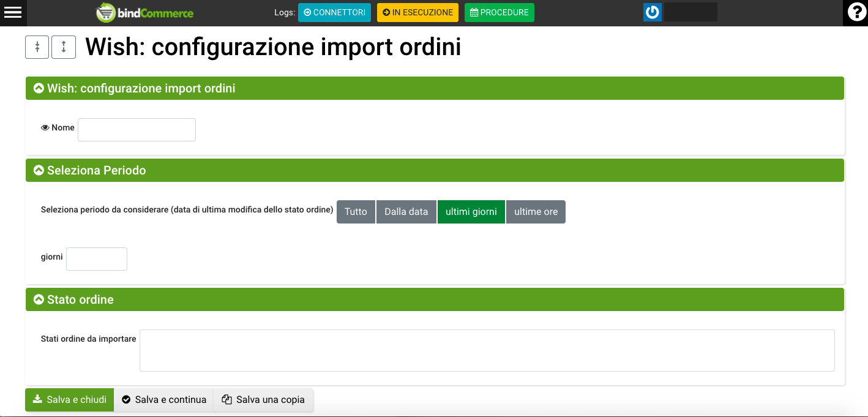The image size is (868, 417).
Task: Select the ultime ore period option
Action: pyautogui.click(x=536, y=212)
